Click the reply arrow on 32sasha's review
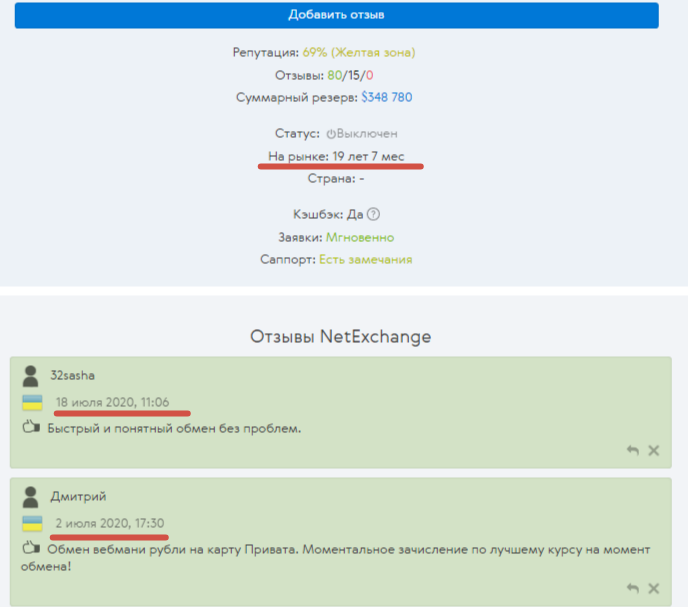Image resolution: width=688 pixels, height=607 pixels. [632, 450]
